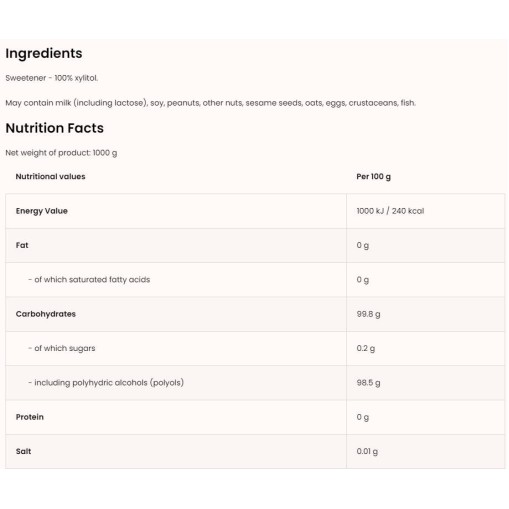Click the Nutritional values column header

tap(50, 177)
